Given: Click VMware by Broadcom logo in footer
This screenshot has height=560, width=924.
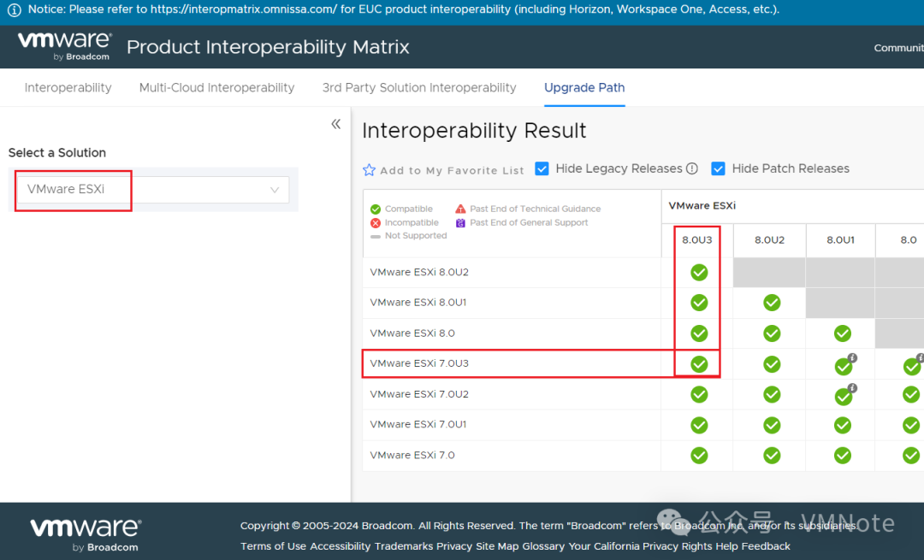Looking at the screenshot, I should point(86,534).
